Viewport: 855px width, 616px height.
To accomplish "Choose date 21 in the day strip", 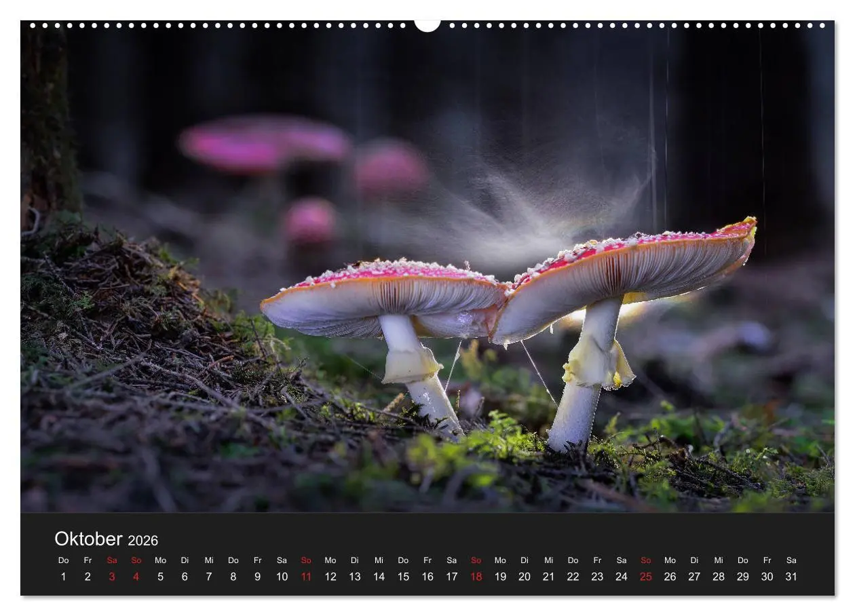I will 549,577.
